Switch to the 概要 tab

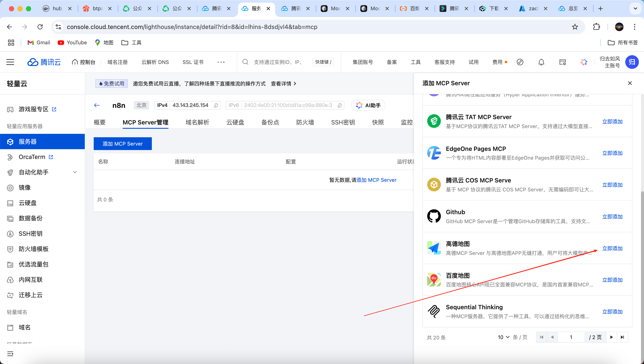pyautogui.click(x=99, y=122)
